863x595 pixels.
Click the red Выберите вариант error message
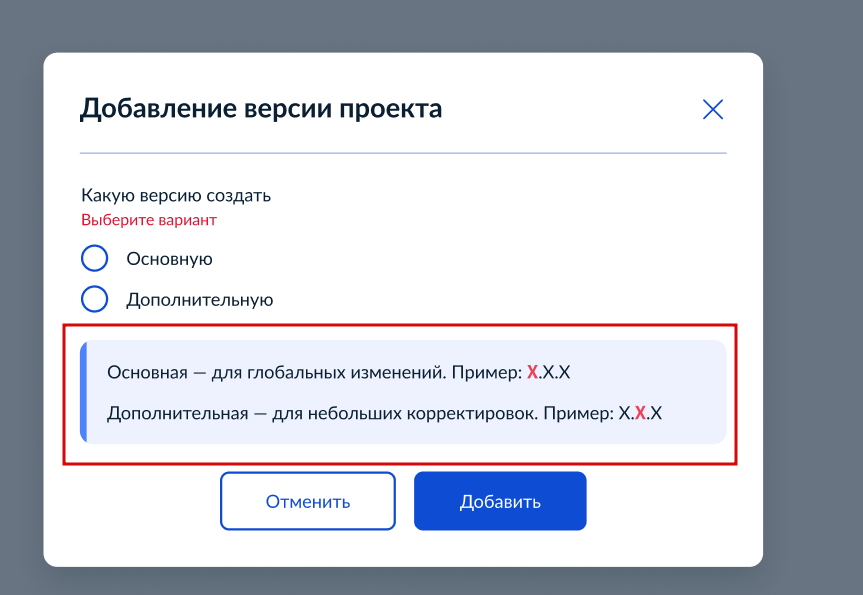tap(149, 220)
